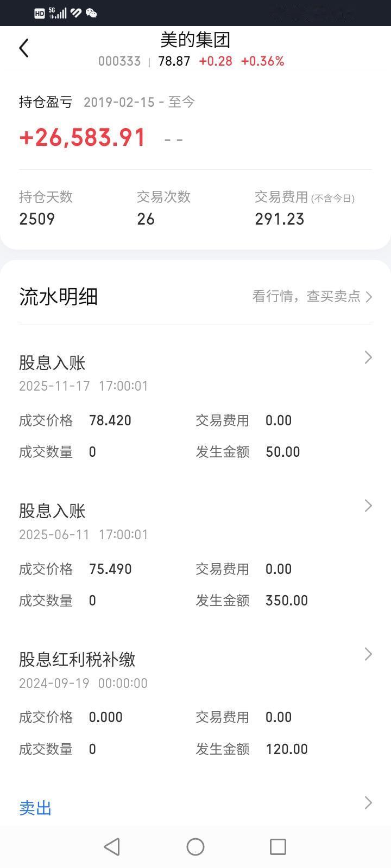Tap Android back triangle navigation button

[112, 846]
